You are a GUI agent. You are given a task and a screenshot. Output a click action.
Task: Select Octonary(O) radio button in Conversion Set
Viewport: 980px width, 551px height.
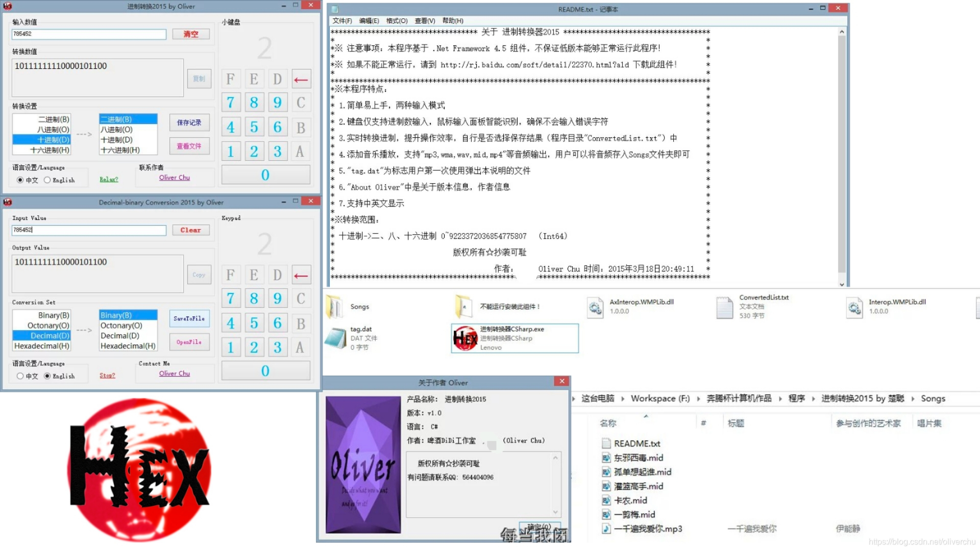coord(42,325)
